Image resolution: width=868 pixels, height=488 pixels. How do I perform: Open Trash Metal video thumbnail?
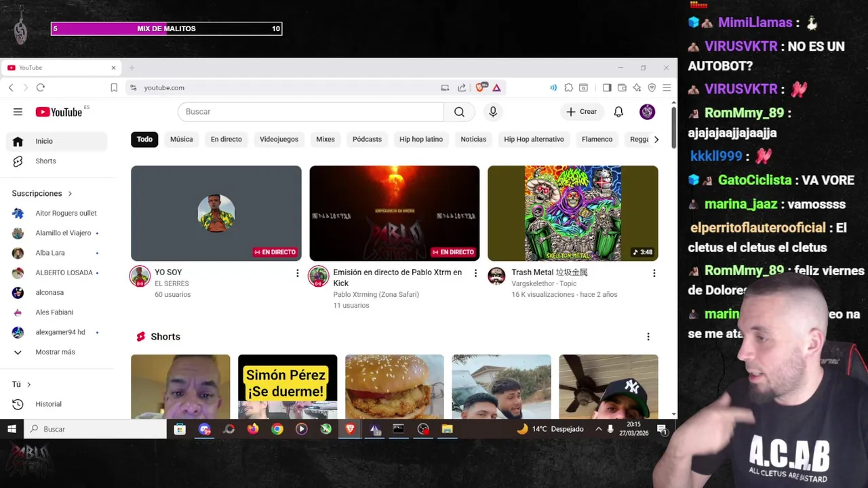click(573, 213)
